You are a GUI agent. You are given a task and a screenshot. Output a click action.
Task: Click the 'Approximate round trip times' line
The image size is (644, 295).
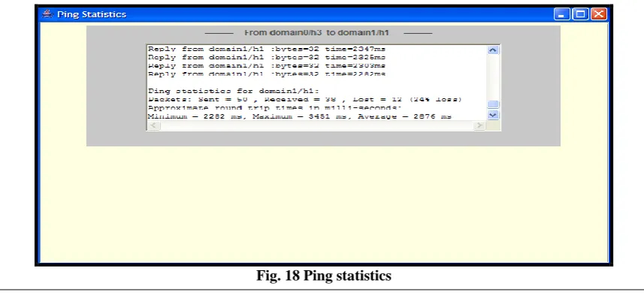pos(275,108)
